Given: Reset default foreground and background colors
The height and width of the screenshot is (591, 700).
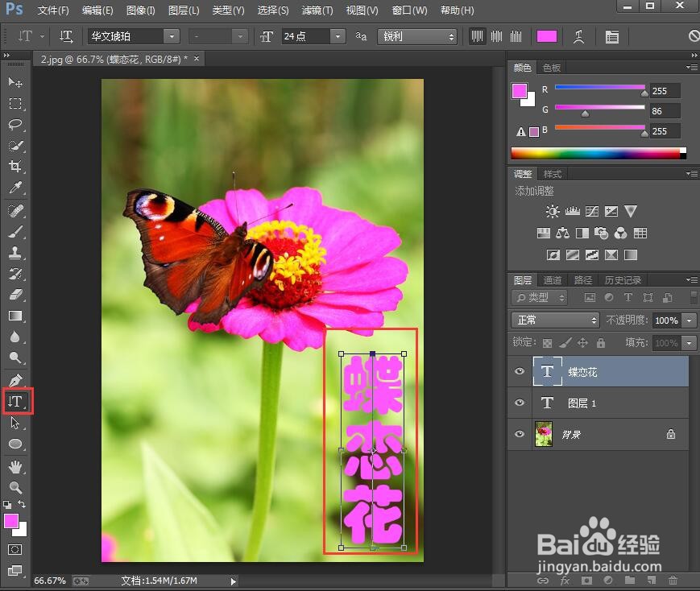Looking at the screenshot, I should (x=7, y=505).
